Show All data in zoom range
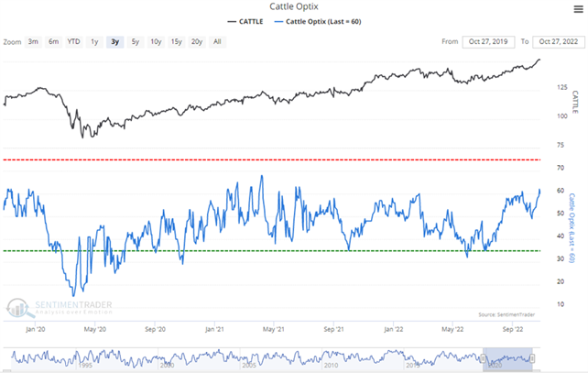 tap(217, 41)
